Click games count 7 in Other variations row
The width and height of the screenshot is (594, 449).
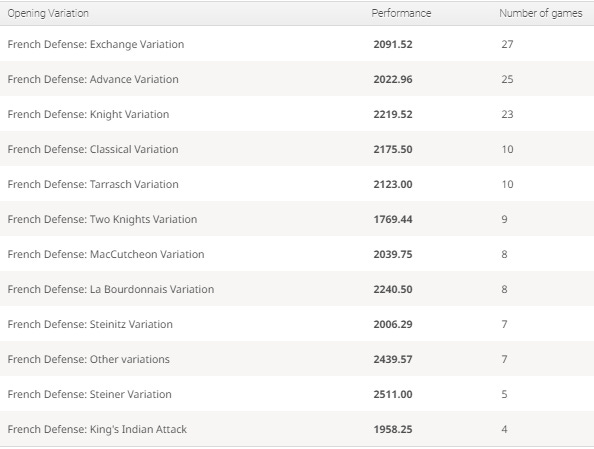pyautogui.click(x=505, y=359)
